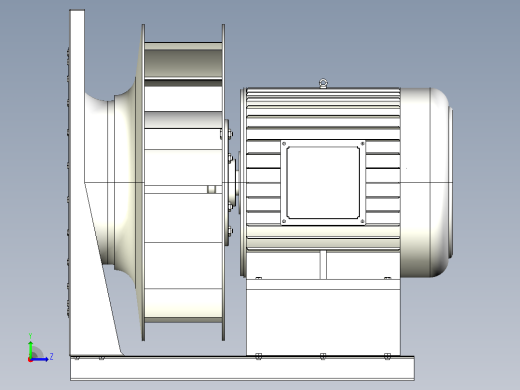Select the impeller back plate disc near motor
This screenshot has width=520, height=390.
223,182
